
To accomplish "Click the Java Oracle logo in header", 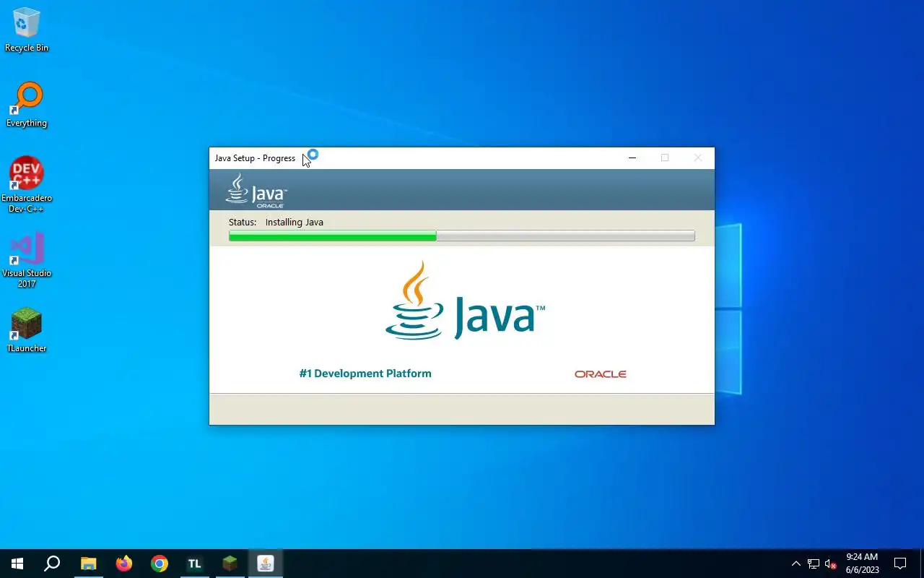I will point(256,191).
